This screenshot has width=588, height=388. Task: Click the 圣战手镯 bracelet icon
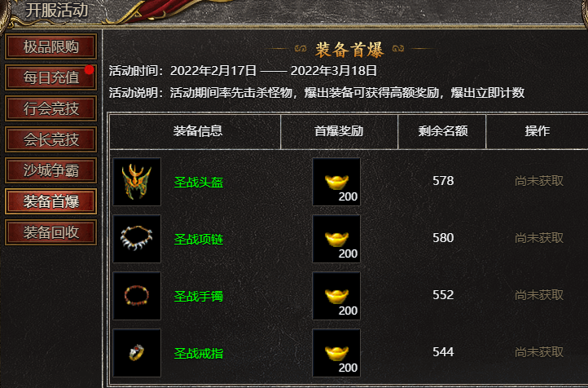pos(137,296)
